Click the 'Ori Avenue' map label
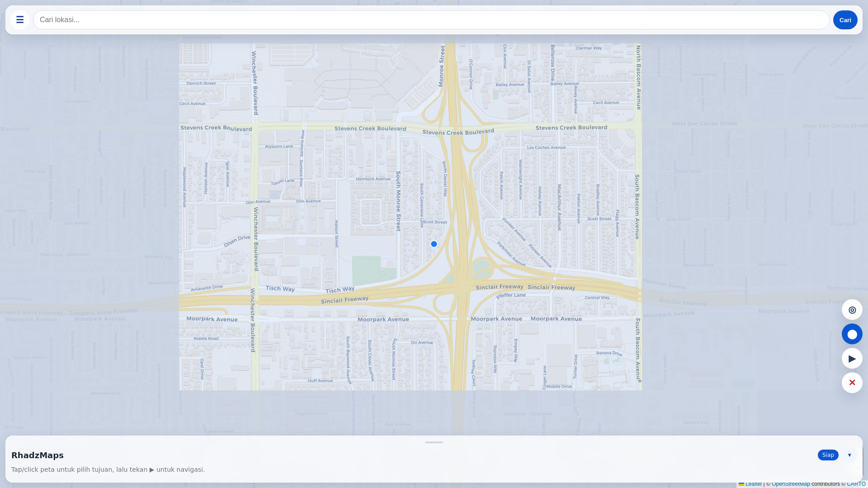 click(422, 343)
